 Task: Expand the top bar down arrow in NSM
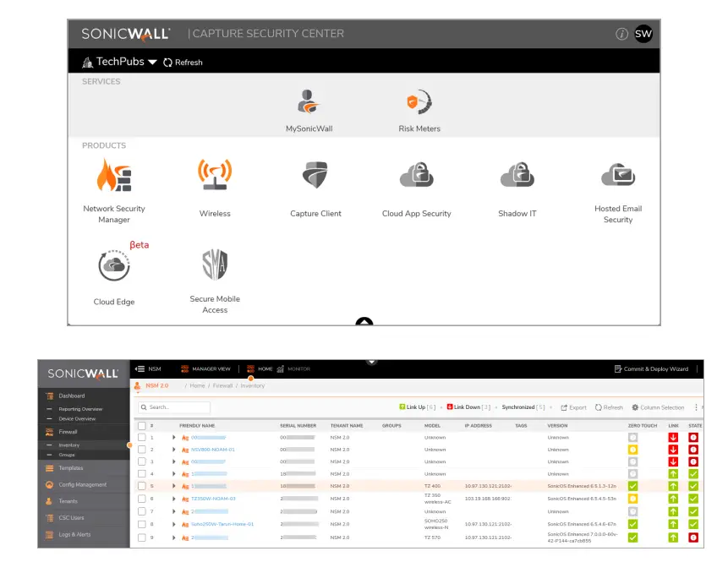point(371,362)
